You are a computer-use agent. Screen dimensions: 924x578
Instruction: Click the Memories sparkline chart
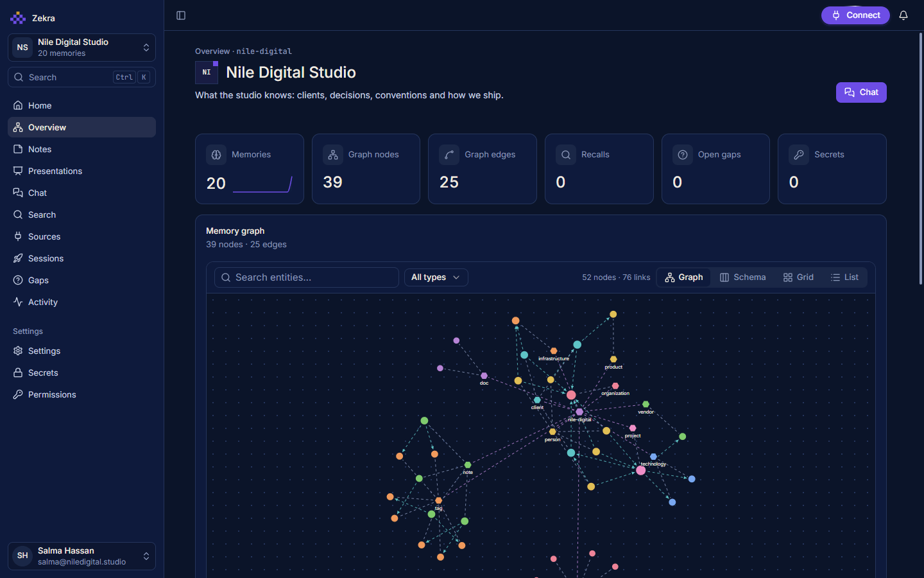[262, 184]
